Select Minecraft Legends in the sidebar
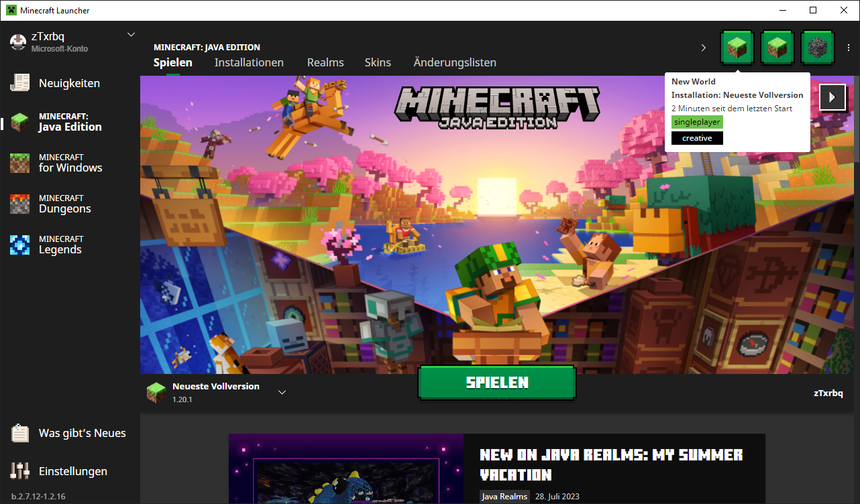 click(70, 245)
